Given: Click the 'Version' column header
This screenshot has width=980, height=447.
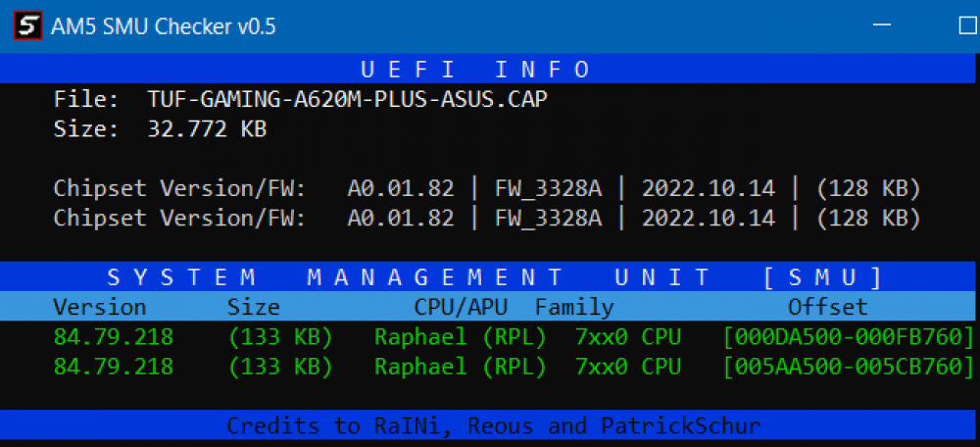Looking at the screenshot, I should 100,307.
